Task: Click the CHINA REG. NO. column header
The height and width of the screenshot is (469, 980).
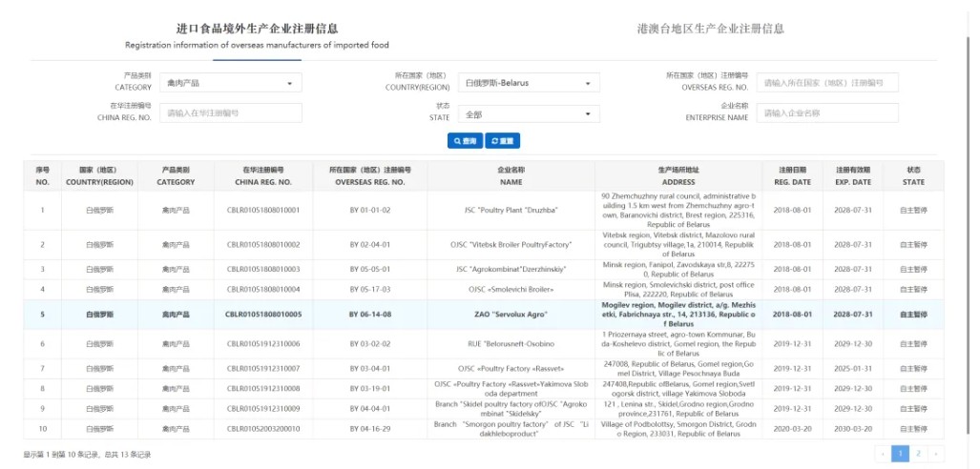Action: click(263, 176)
